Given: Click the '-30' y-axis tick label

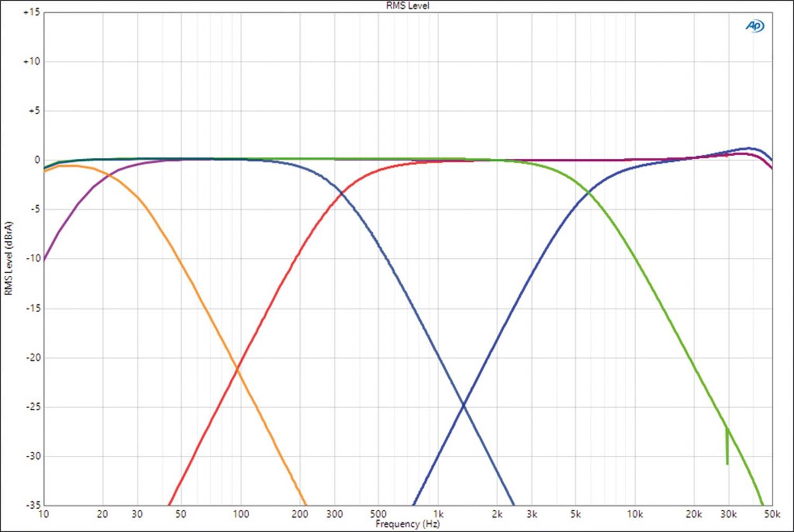Looking at the screenshot, I should pos(33,456).
